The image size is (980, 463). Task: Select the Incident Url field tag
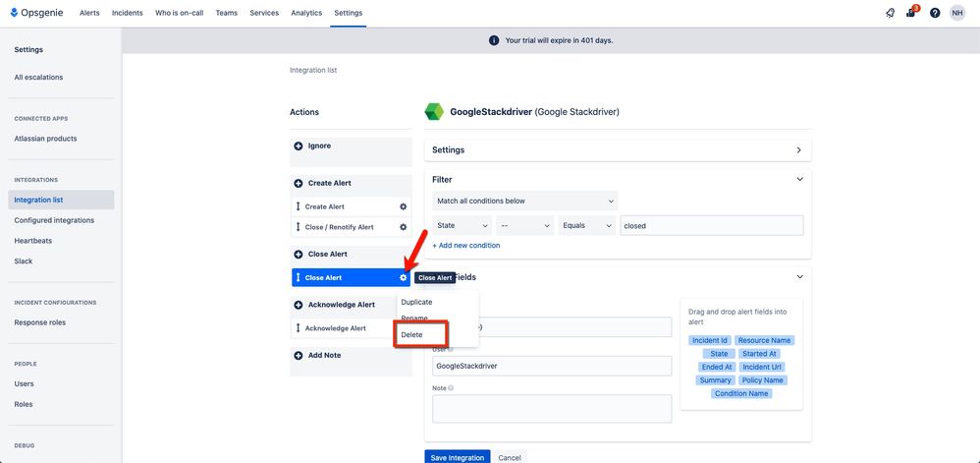point(762,368)
